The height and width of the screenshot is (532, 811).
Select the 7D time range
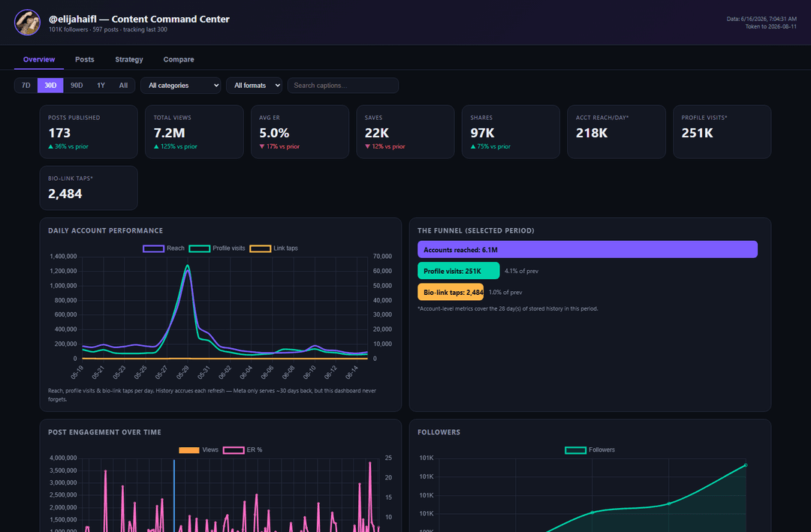(26, 86)
